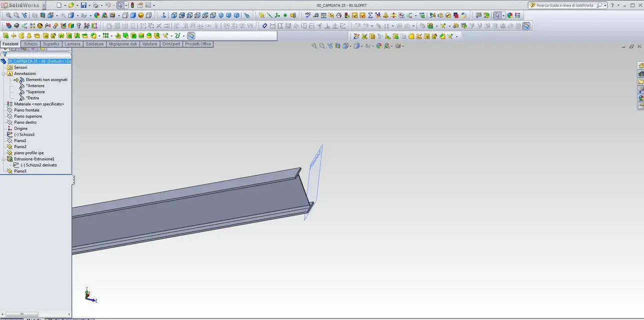Select Piano superiore in feature tree

pos(28,116)
